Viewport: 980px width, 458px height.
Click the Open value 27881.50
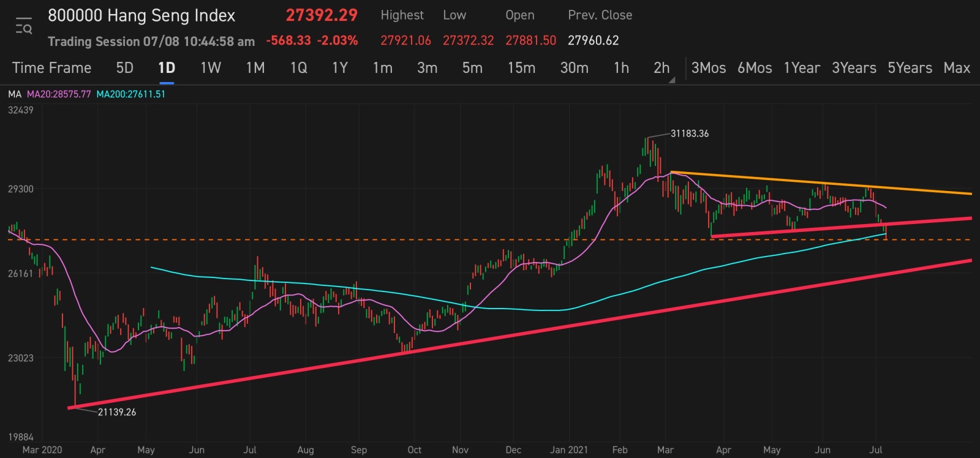click(530, 40)
